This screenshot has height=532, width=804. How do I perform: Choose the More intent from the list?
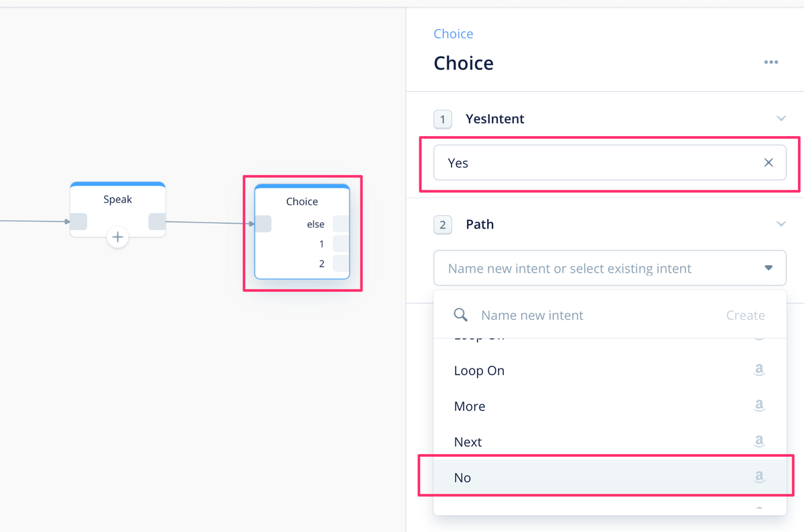tap(610, 406)
